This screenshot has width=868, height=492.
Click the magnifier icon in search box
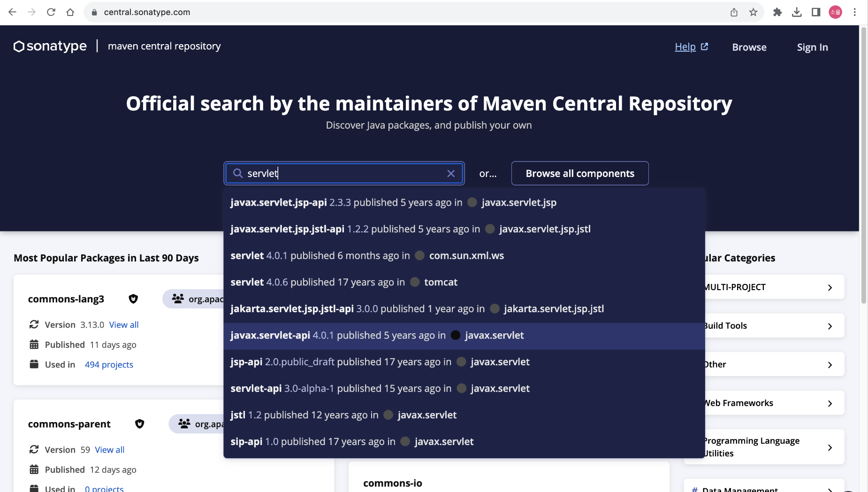tap(238, 173)
